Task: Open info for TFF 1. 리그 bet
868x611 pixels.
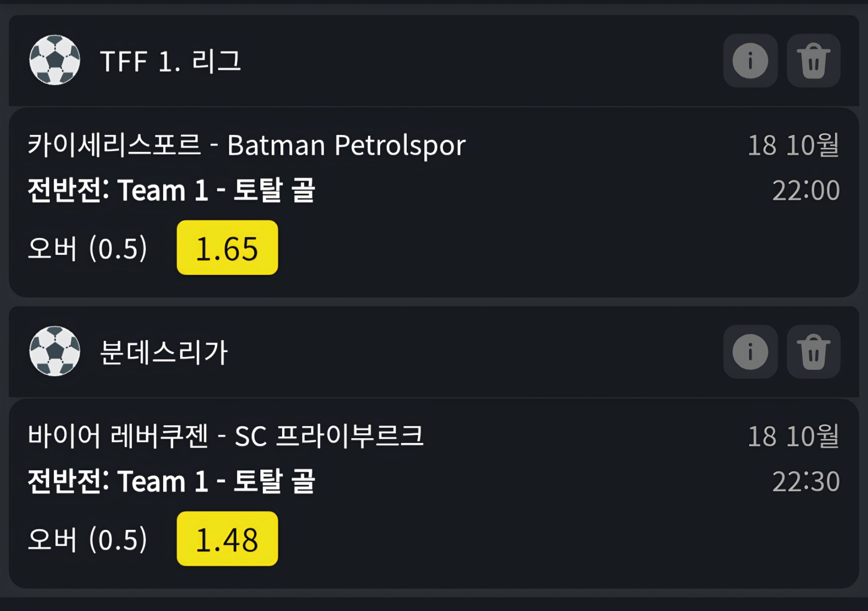Action: tap(750, 60)
